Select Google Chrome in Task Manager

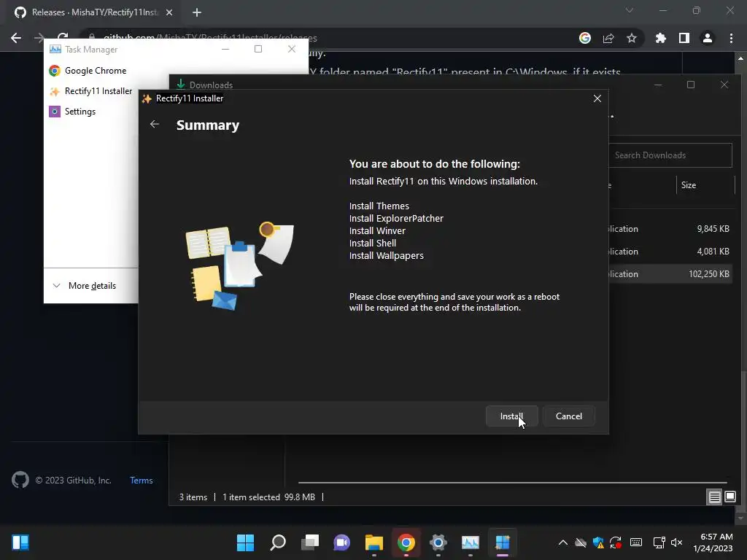coord(96,71)
